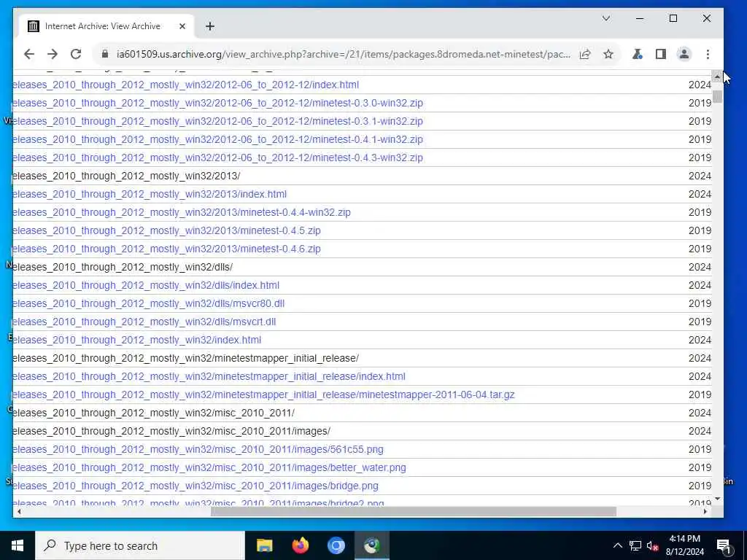Click minetestmapper_initial_release/ folder row text
The image size is (747, 560).
[186, 358]
